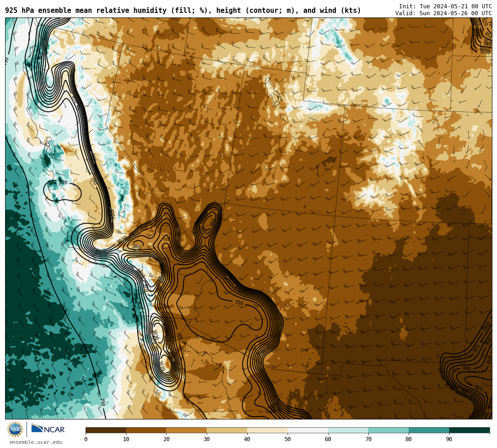Click the 760 height contour label
The height and width of the screenshot is (448, 497).
point(179,336)
